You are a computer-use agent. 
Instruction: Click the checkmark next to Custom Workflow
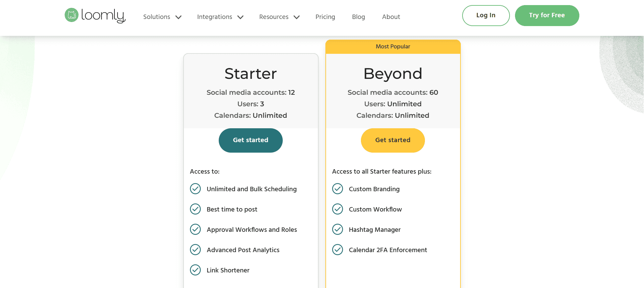point(338,209)
